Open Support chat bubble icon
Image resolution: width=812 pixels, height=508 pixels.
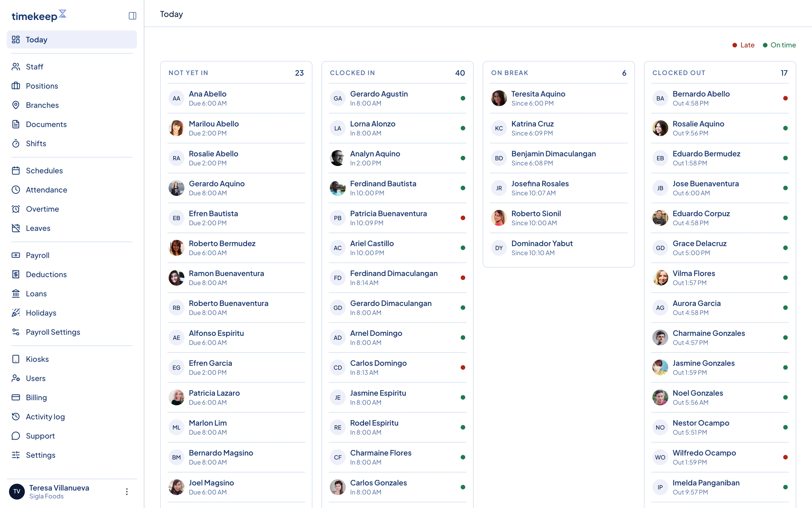click(16, 435)
